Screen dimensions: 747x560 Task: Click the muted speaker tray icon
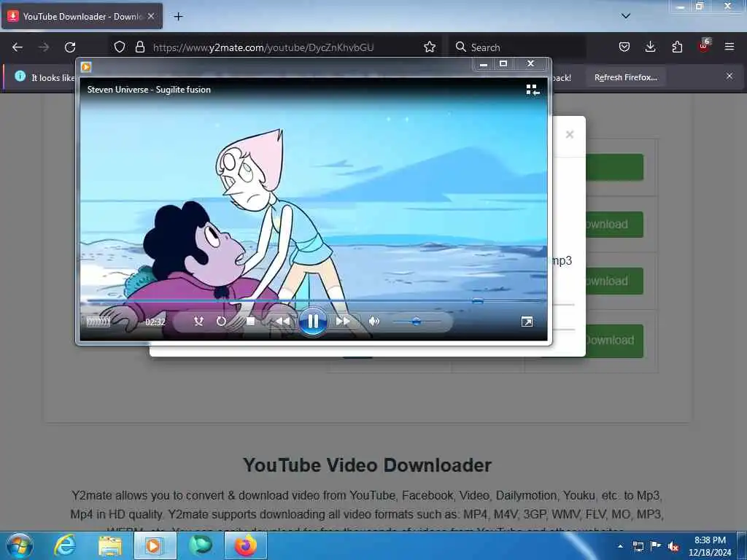point(673,547)
